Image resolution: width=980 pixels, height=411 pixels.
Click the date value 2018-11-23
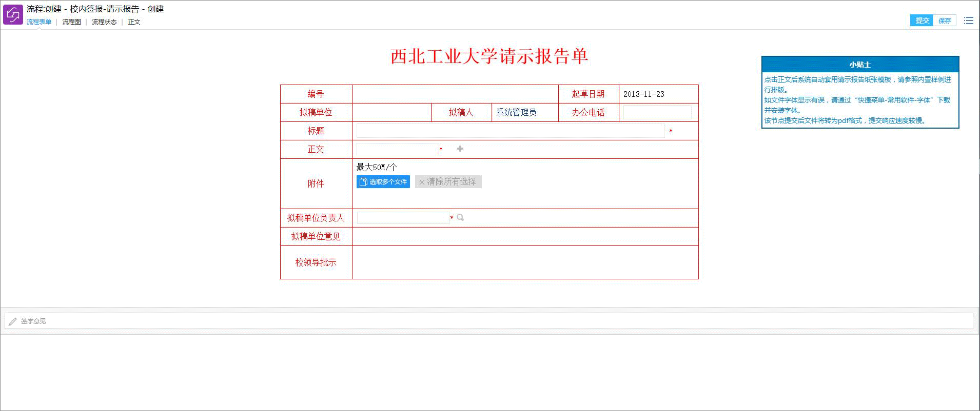click(x=643, y=94)
